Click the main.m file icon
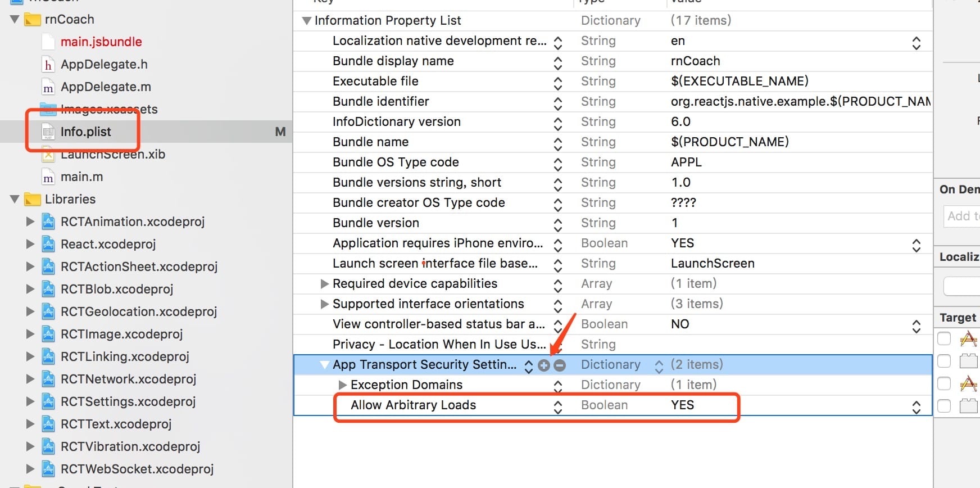The height and width of the screenshot is (488, 980). 49,177
